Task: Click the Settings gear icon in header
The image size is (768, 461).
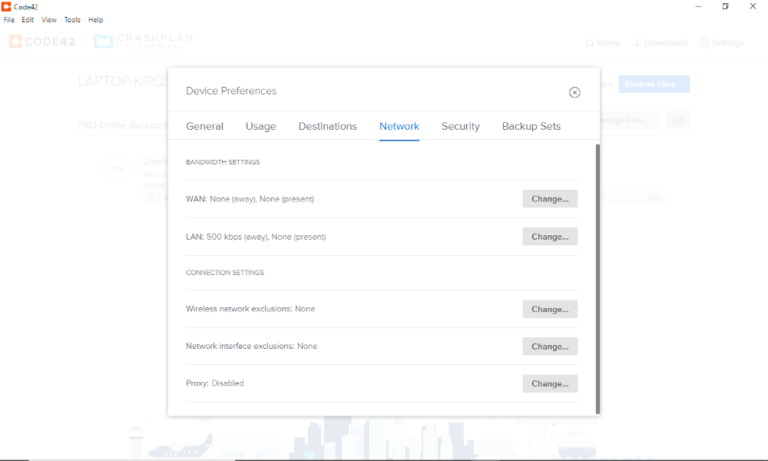Action: (x=705, y=43)
